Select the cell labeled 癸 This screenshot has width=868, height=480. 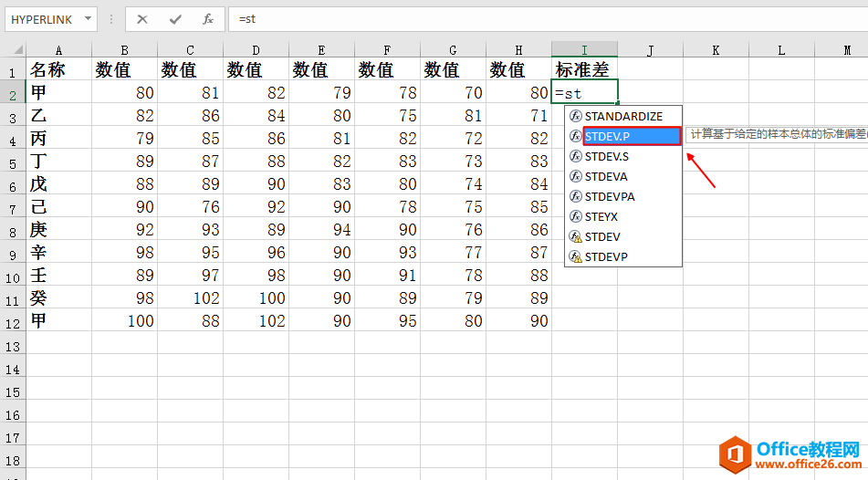coord(58,297)
